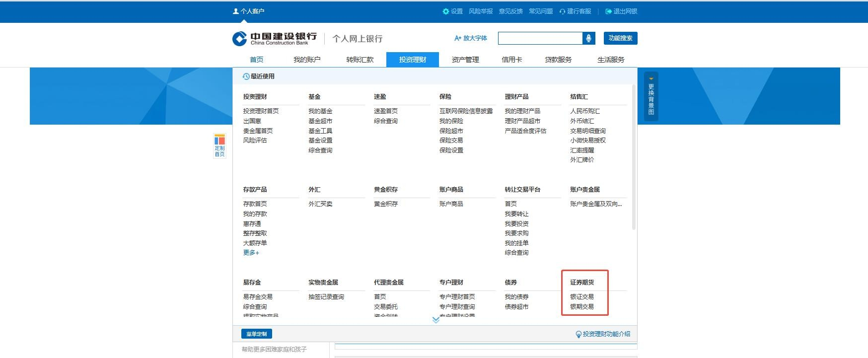Open 外汇买卖 link
Screen dimensions: 868x358
click(320, 204)
